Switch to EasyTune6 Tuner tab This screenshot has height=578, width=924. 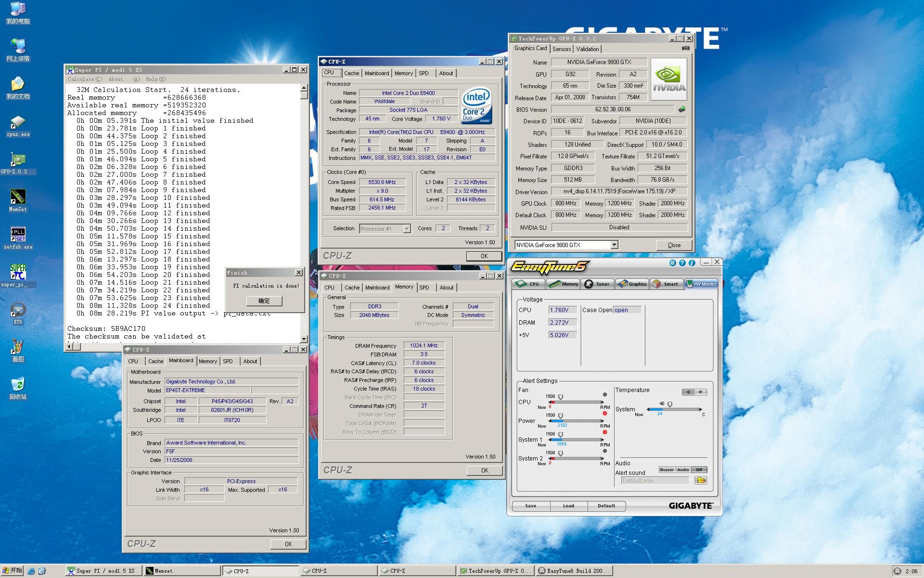(597, 284)
